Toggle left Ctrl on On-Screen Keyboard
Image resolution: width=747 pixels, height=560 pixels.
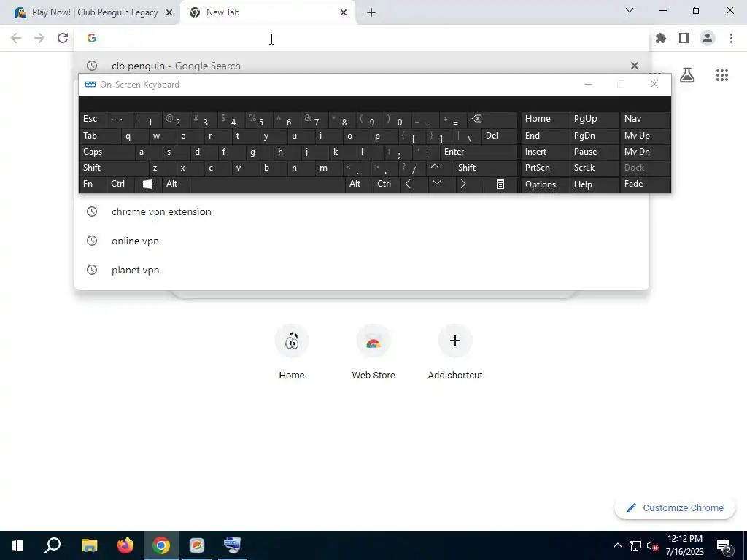[120, 184]
